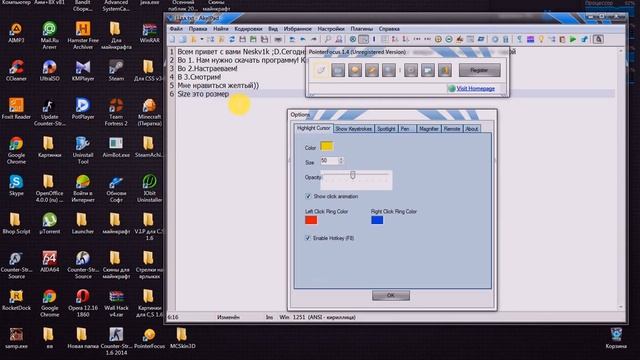Image resolution: width=640 pixels, height=360 pixels.
Task: Click the Show Keystrokes icon in PointerFocus toolbar
Action: pyautogui.click(x=338, y=70)
